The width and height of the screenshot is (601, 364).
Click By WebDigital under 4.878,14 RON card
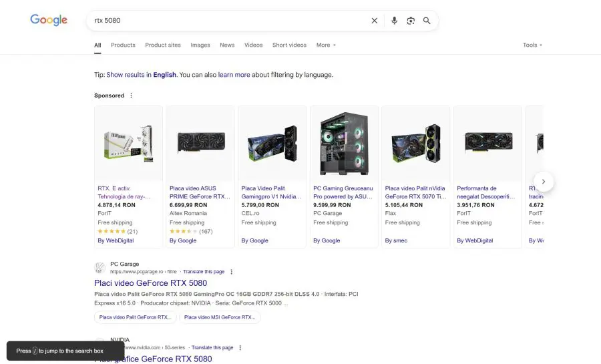pos(116,240)
